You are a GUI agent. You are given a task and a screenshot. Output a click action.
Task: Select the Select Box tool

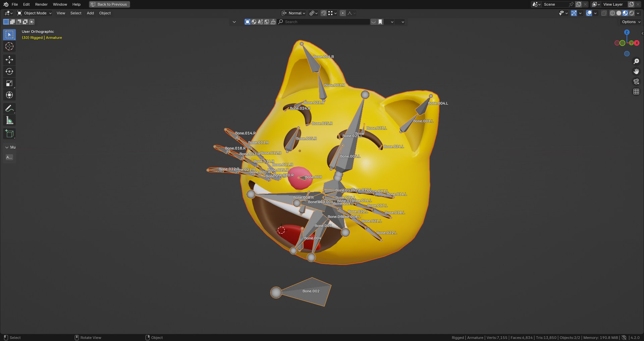click(x=9, y=35)
